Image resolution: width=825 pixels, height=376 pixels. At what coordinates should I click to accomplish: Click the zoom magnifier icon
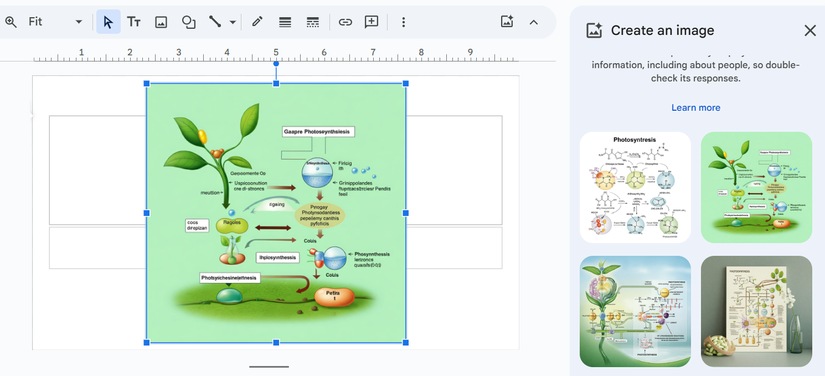(11, 22)
